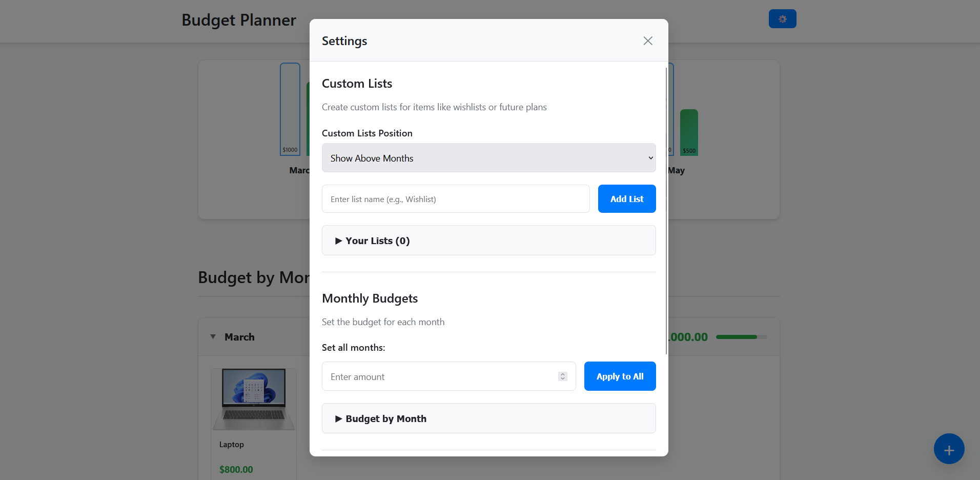Click the Laptop product thumbnail
Image resolution: width=980 pixels, height=480 pixels.
pyautogui.click(x=254, y=399)
